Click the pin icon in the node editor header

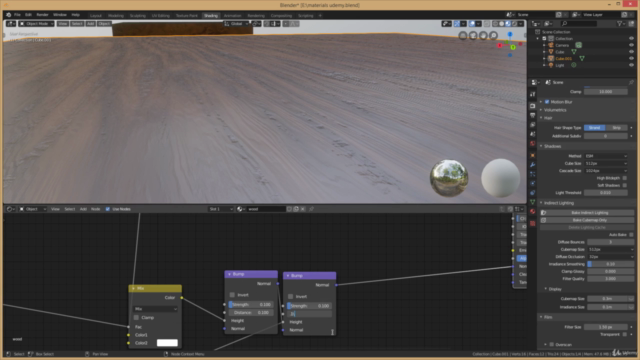click(x=311, y=209)
